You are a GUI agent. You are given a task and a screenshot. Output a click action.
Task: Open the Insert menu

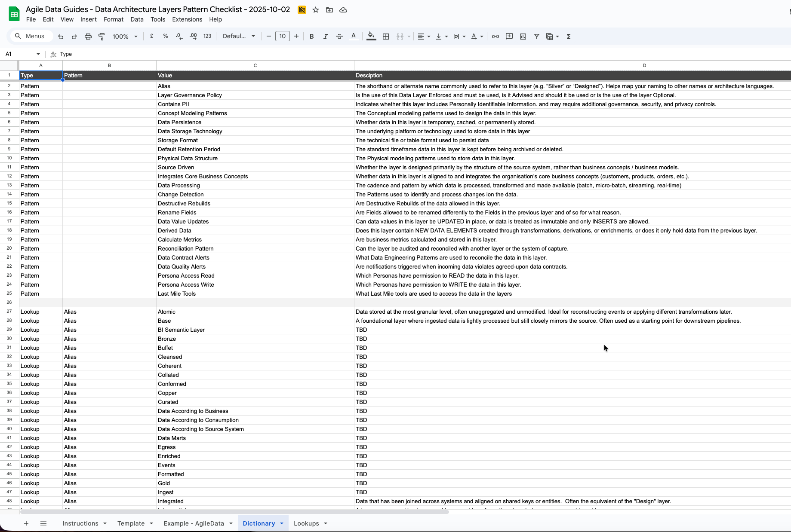(x=89, y=19)
